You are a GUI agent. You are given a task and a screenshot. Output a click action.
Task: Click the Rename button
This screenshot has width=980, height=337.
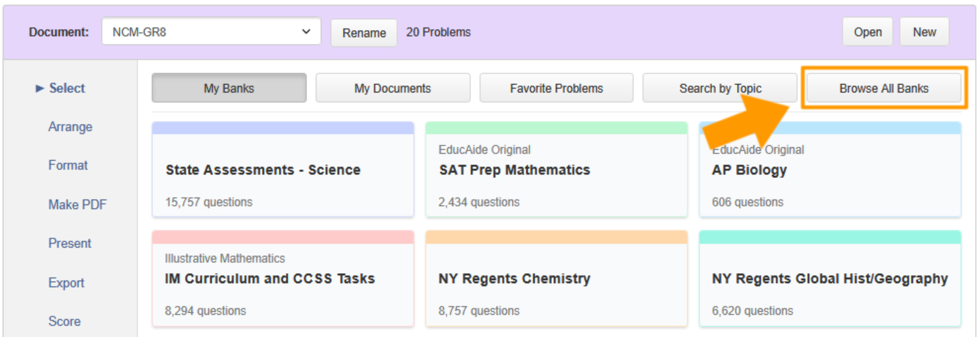click(364, 33)
